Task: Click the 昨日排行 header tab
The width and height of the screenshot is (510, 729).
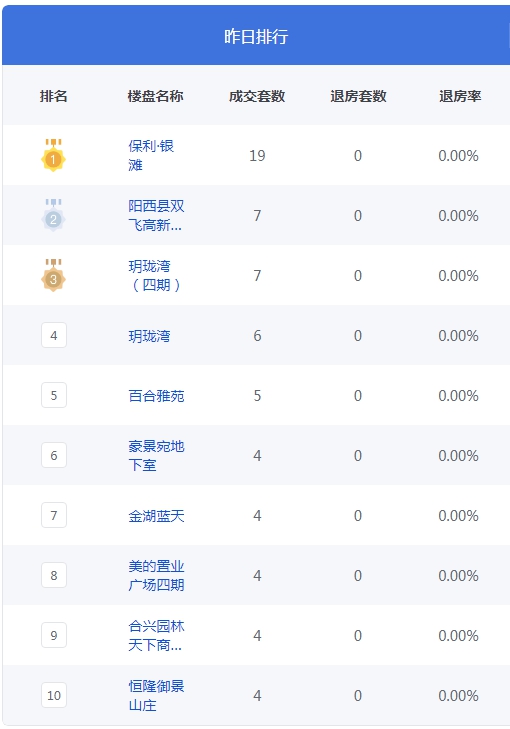Action: [256, 36]
